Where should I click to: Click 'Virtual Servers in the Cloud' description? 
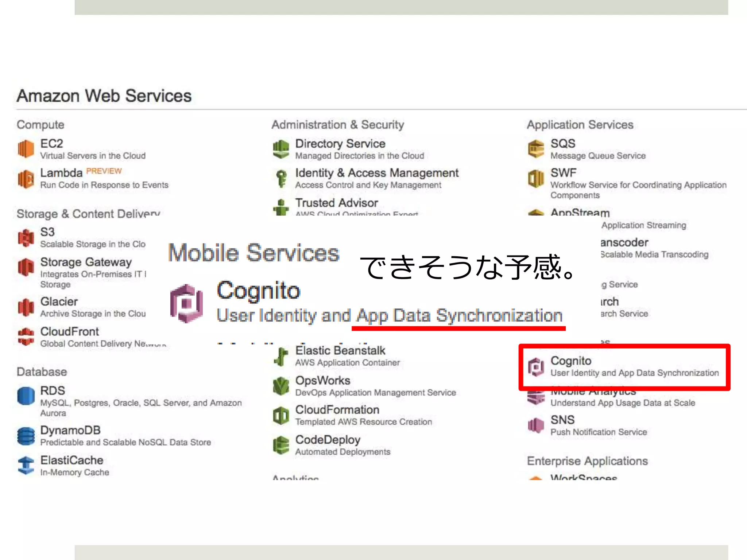click(x=93, y=156)
